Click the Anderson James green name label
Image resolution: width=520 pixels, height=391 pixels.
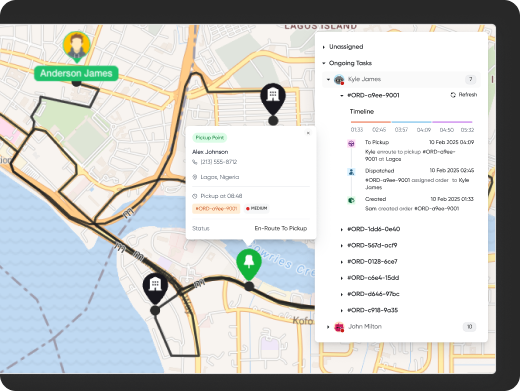click(76, 73)
